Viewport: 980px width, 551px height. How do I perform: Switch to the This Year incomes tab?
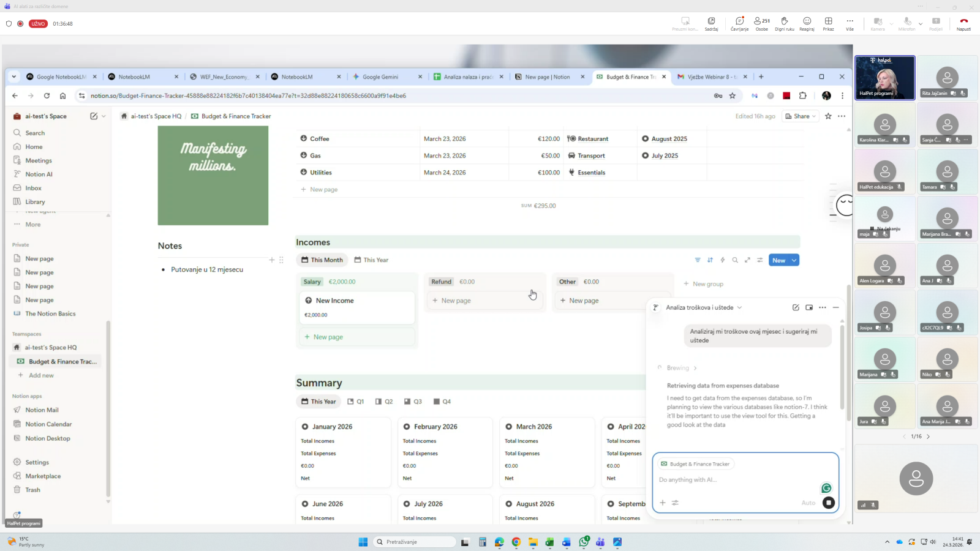(371, 260)
